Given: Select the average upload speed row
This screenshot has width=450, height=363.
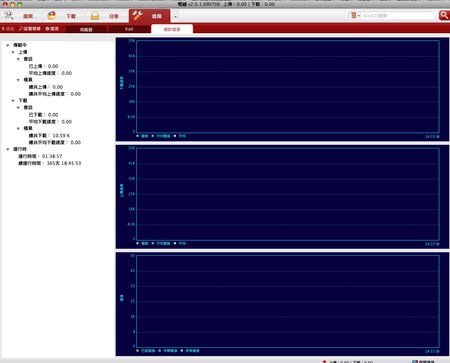Looking at the screenshot, I should point(50,73).
